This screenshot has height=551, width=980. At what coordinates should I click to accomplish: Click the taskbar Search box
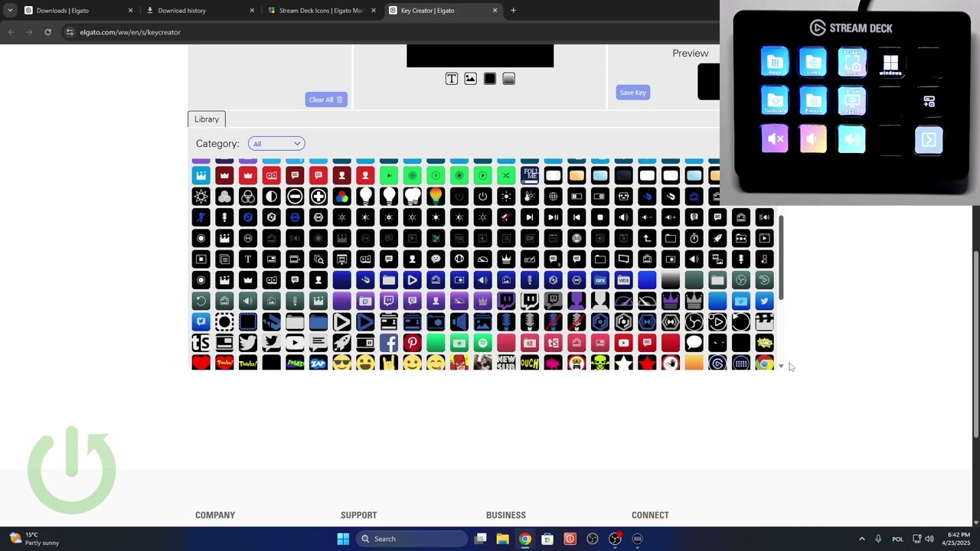(x=413, y=539)
